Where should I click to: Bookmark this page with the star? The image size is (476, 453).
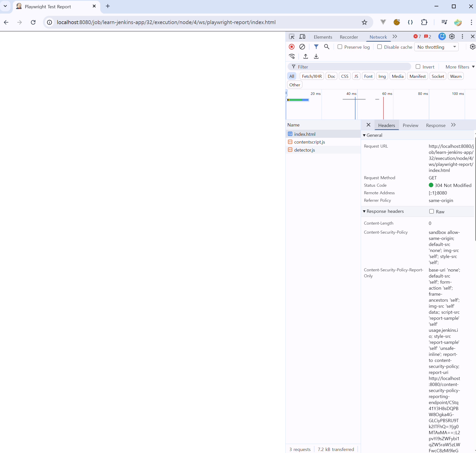364,22
